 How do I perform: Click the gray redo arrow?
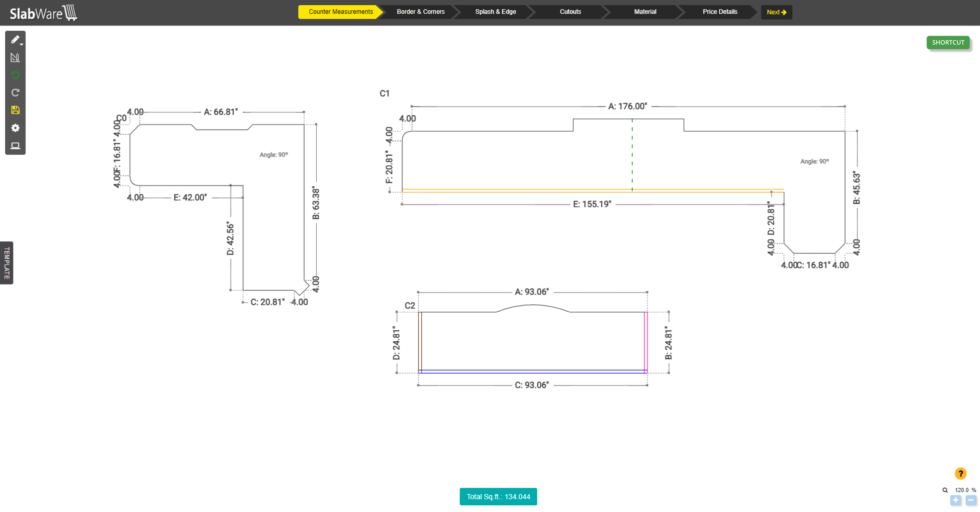pos(15,92)
